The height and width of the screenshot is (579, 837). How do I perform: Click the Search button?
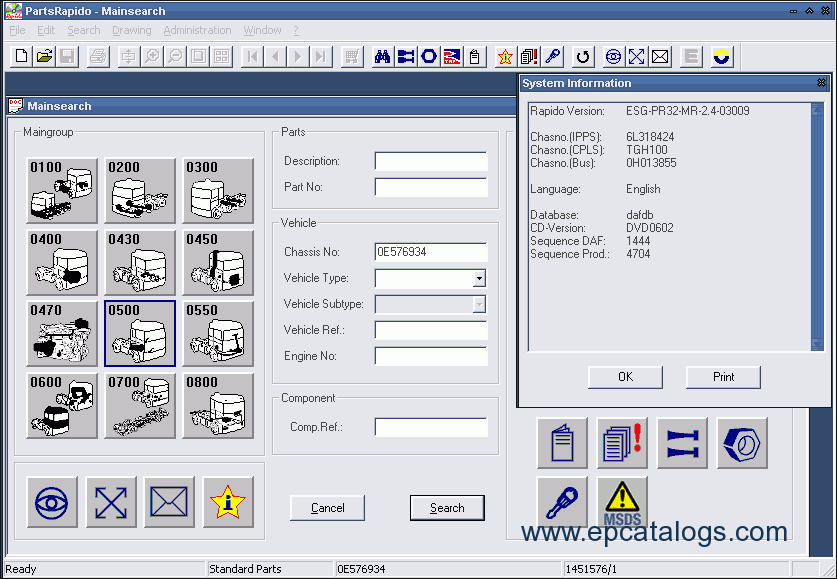(447, 507)
